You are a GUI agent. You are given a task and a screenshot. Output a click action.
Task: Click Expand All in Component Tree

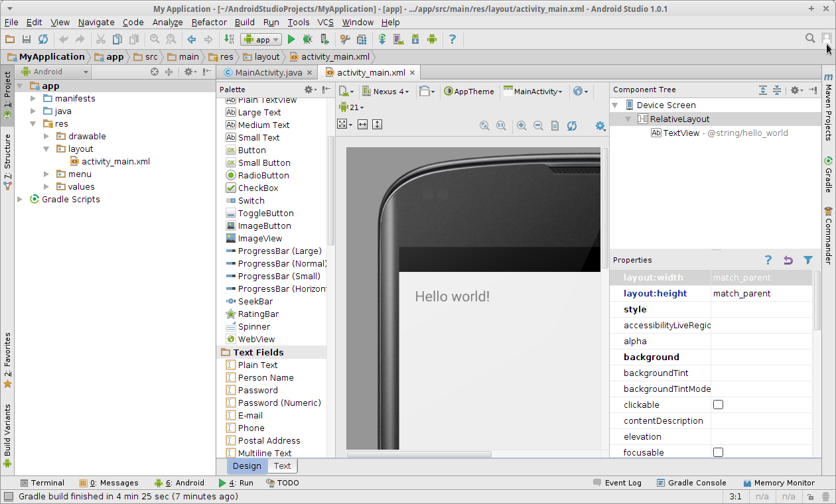tap(763, 90)
